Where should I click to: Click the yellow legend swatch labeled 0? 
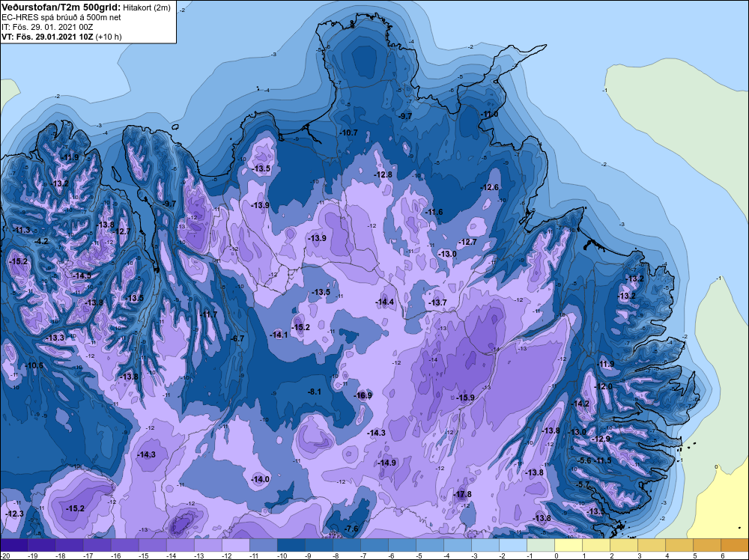tap(568, 545)
